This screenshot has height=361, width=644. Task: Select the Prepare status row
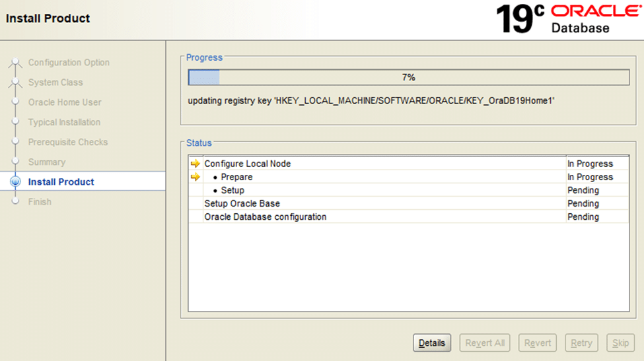click(409, 177)
